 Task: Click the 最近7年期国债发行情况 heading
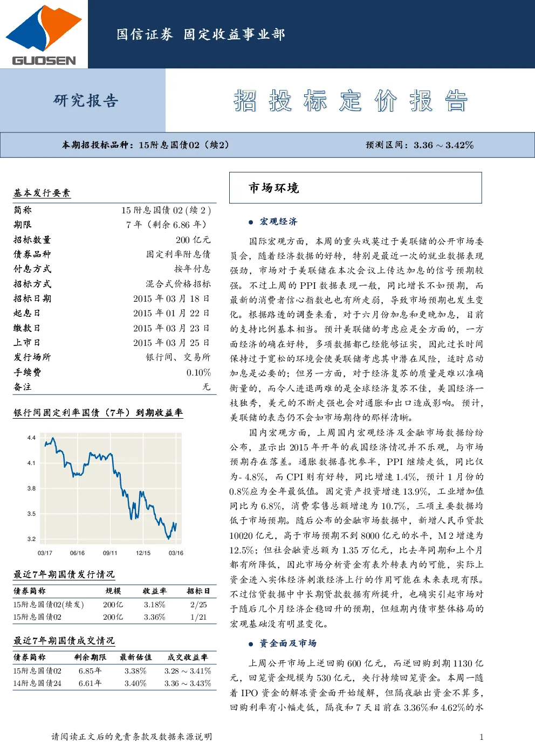pyautogui.click(x=64, y=574)
